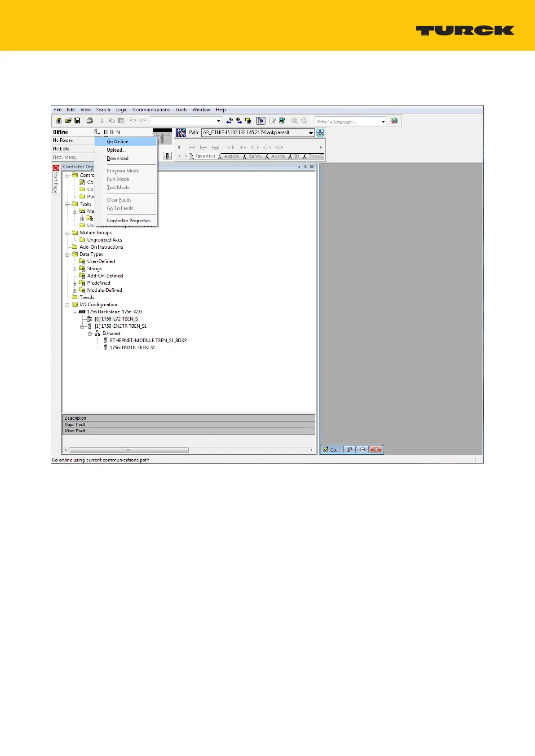Click the Find Next binoculars icon
Screen dimensions: 535x756
point(239,121)
